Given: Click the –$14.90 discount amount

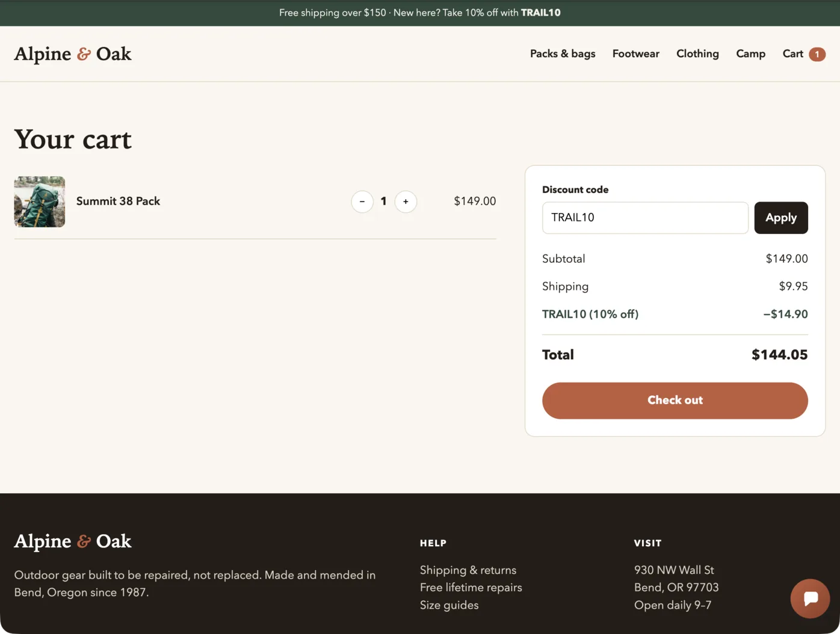Looking at the screenshot, I should (786, 314).
